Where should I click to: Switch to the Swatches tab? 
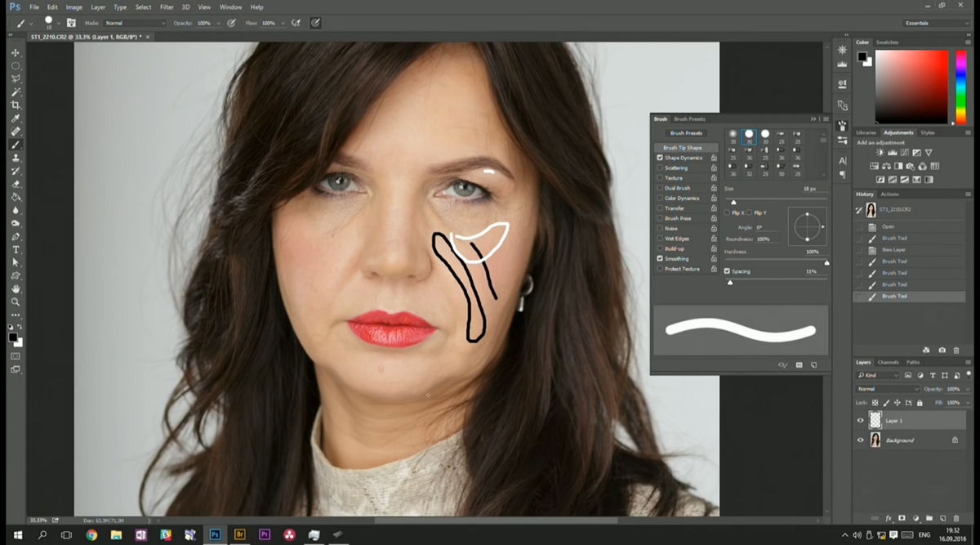pyautogui.click(x=887, y=42)
